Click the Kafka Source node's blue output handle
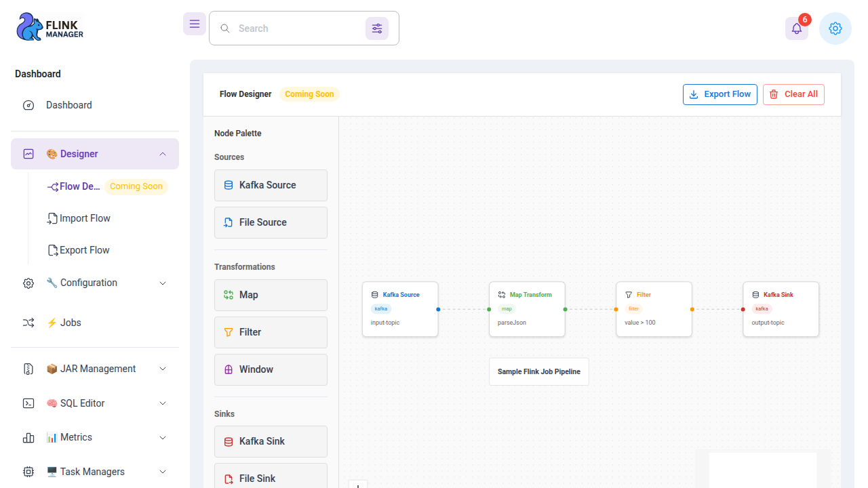 tap(438, 309)
